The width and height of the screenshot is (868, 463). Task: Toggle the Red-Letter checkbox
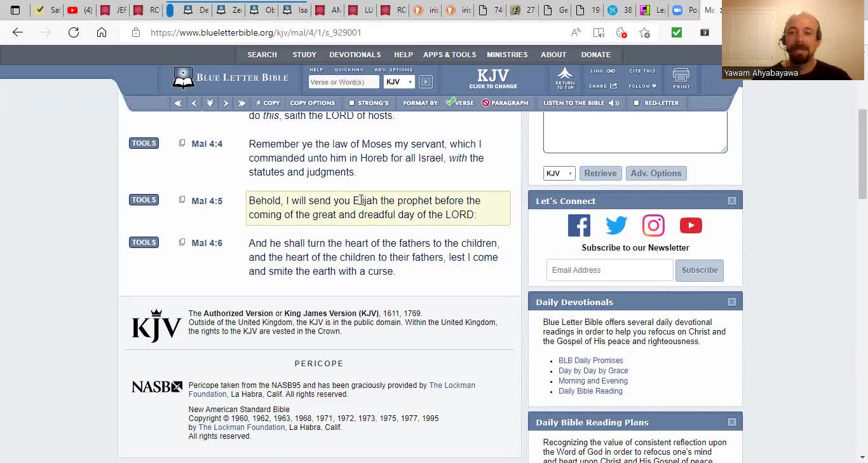pyautogui.click(x=636, y=103)
